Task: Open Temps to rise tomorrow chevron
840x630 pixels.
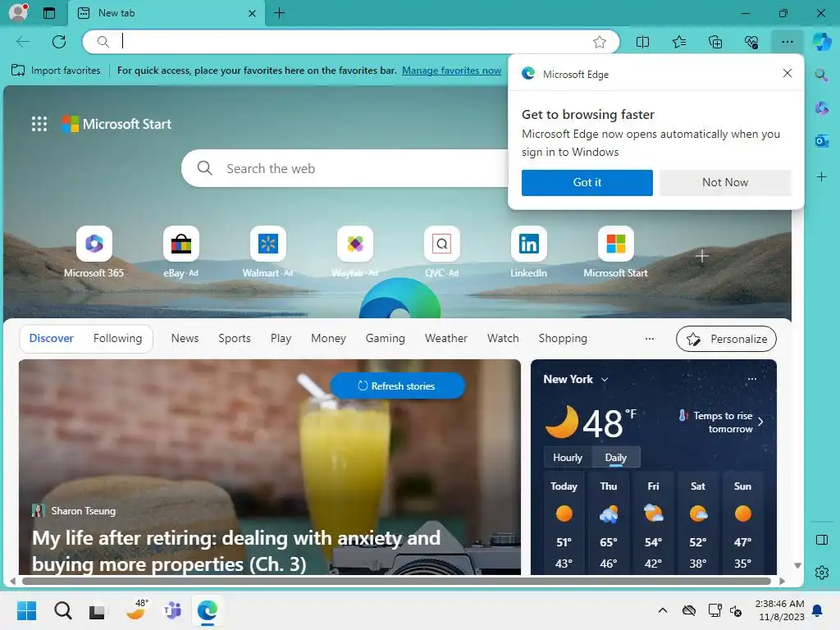Action: (760, 422)
